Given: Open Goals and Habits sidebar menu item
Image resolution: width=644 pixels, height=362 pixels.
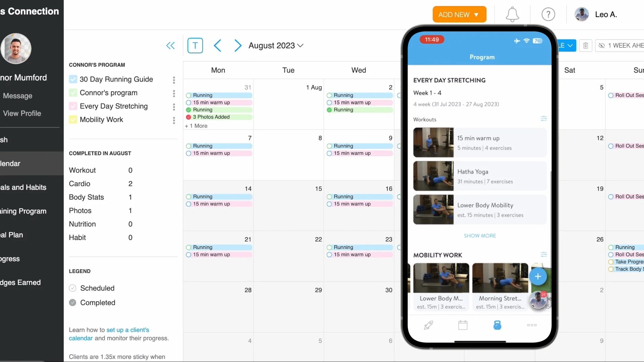Looking at the screenshot, I should click(x=23, y=187).
